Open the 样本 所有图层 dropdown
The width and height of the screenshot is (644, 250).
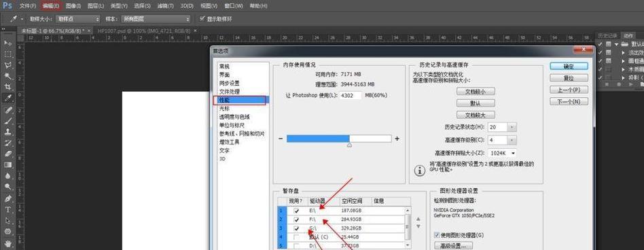point(156,19)
